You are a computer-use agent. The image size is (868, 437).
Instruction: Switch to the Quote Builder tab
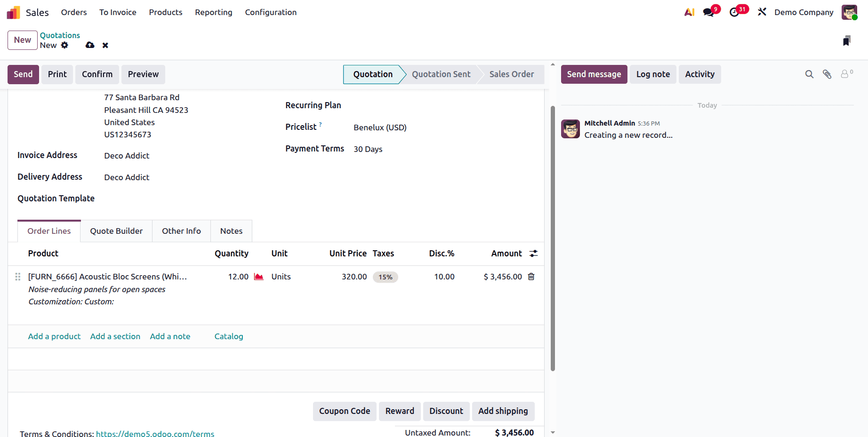[116, 230]
